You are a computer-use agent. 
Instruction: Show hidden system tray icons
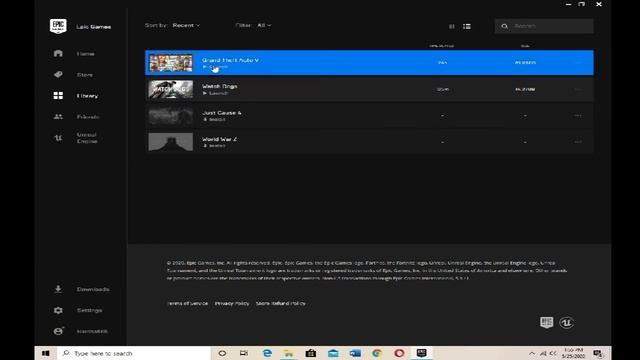[531, 353]
